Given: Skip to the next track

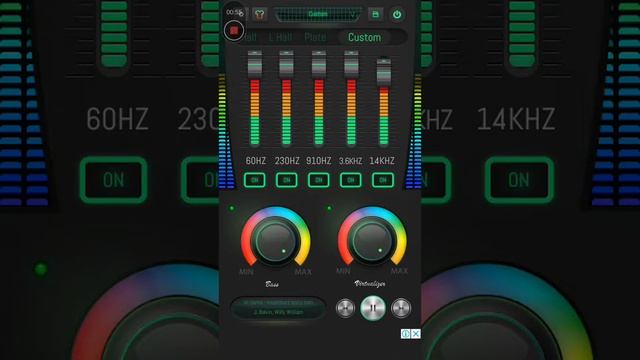Looking at the screenshot, I should click(x=401, y=308).
